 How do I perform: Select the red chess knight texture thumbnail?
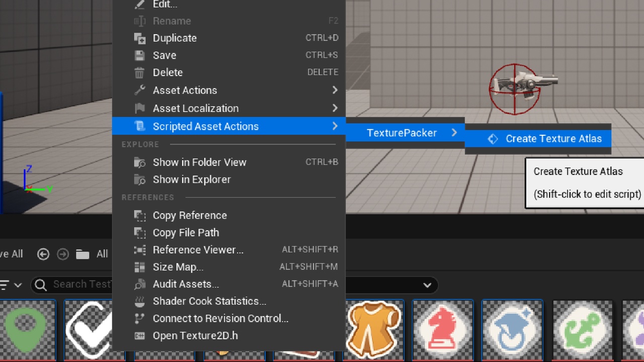click(443, 330)
